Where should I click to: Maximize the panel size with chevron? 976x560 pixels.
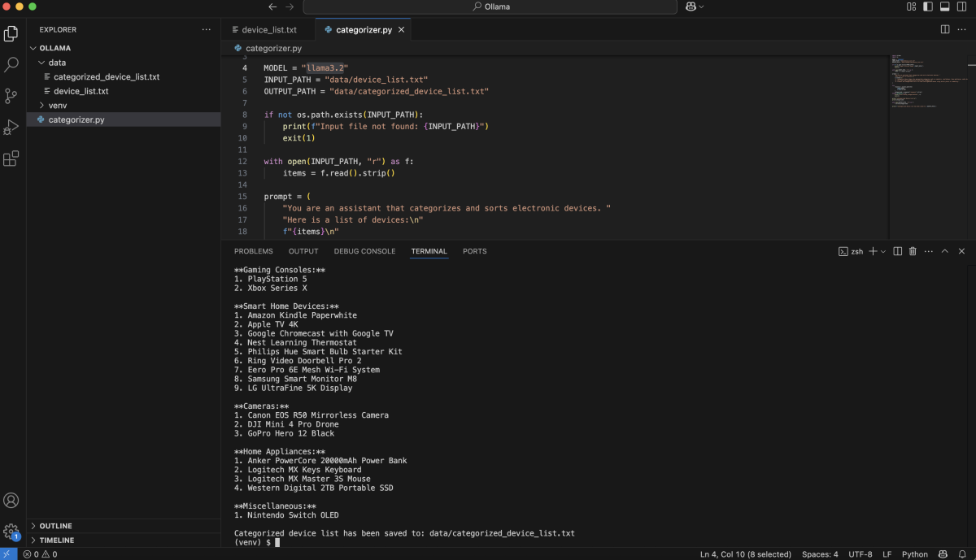click(x=944, y=251)
